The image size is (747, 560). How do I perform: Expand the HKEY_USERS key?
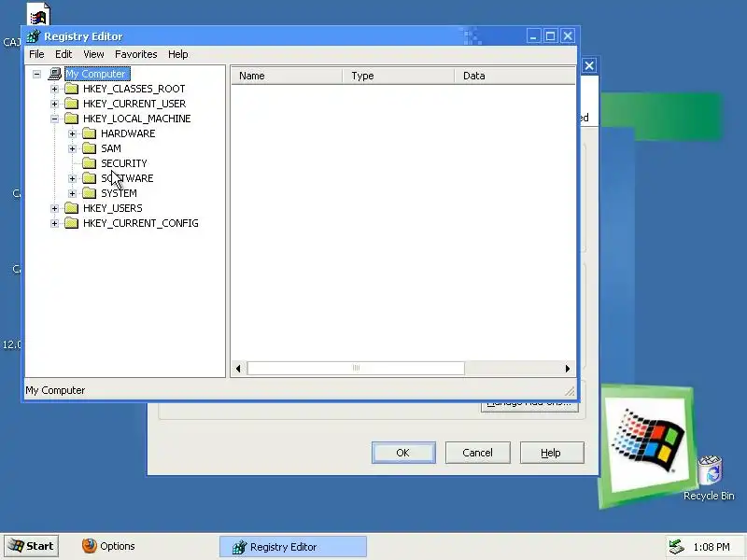point(54,208)
